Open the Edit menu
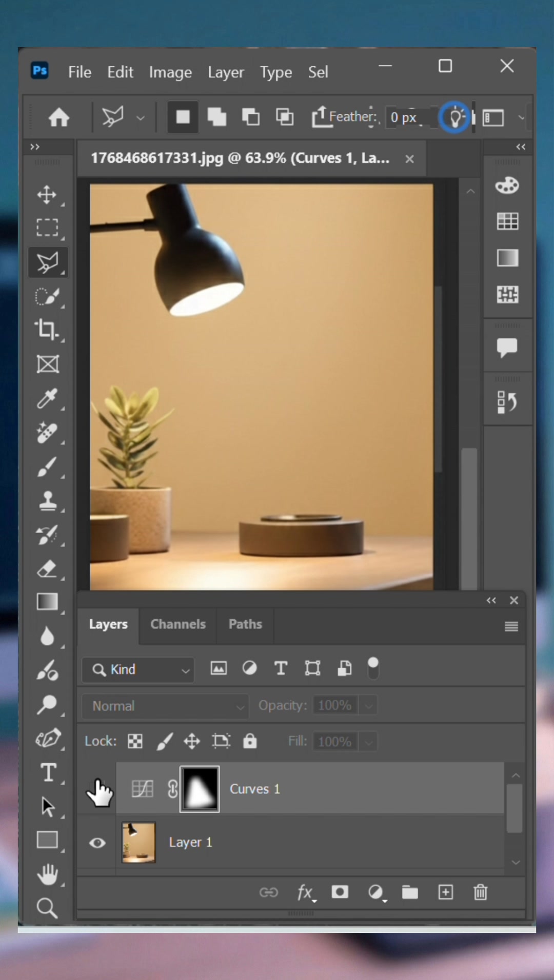Screen dimensions: 554x980 tap(120, 72)
